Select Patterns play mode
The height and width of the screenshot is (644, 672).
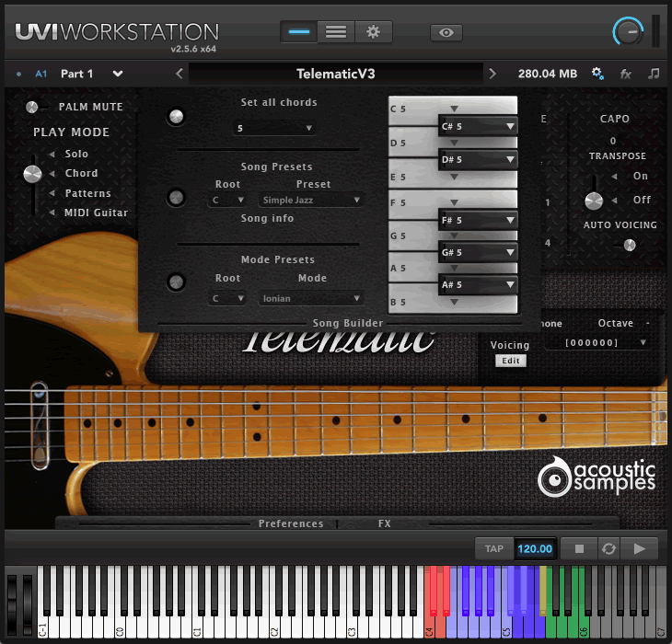[x=87, y=193]
